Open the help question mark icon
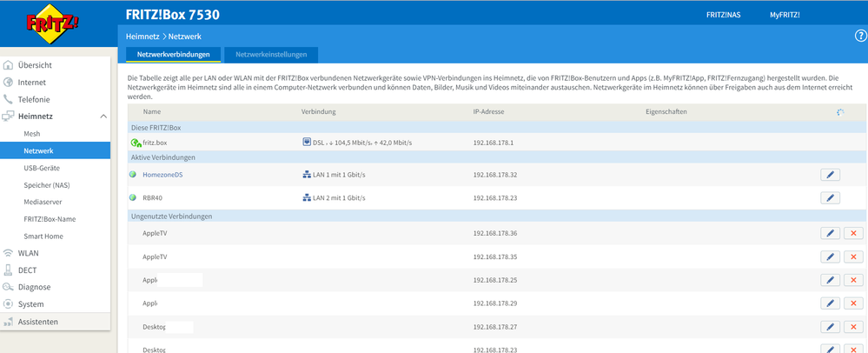The height and width of the screenshot is (353, 868). click(x=860, y=35)
